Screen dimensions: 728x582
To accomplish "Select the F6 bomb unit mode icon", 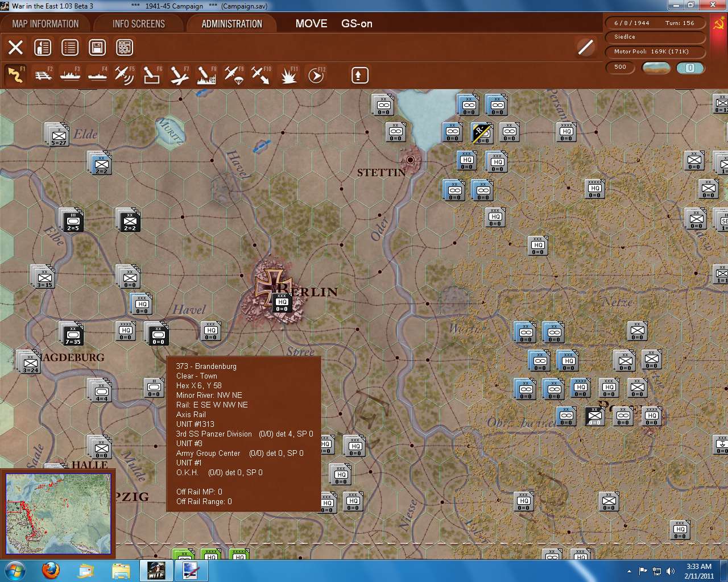I will click(152, 75).
